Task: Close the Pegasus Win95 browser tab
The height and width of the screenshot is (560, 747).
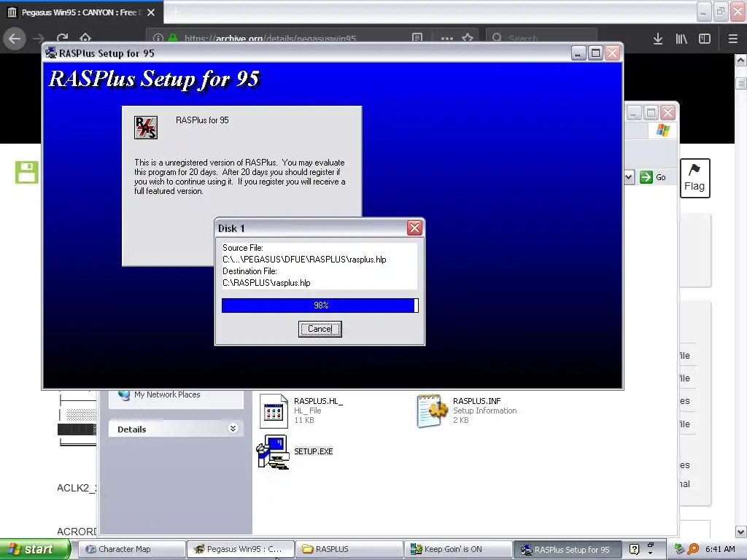Action: [x=151, y=12]
